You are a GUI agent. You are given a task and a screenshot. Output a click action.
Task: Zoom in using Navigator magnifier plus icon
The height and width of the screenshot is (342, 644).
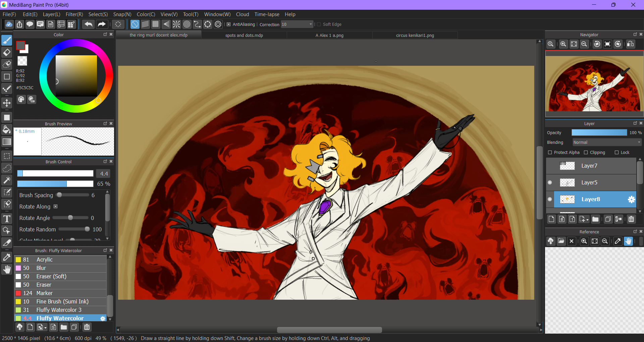[x=563, y=44]
